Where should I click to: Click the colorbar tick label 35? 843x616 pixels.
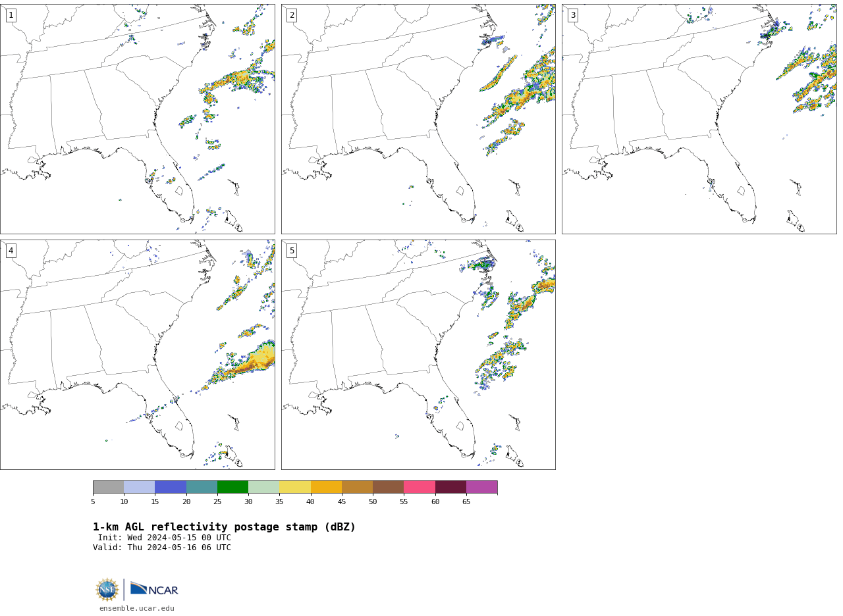[279, 502]
